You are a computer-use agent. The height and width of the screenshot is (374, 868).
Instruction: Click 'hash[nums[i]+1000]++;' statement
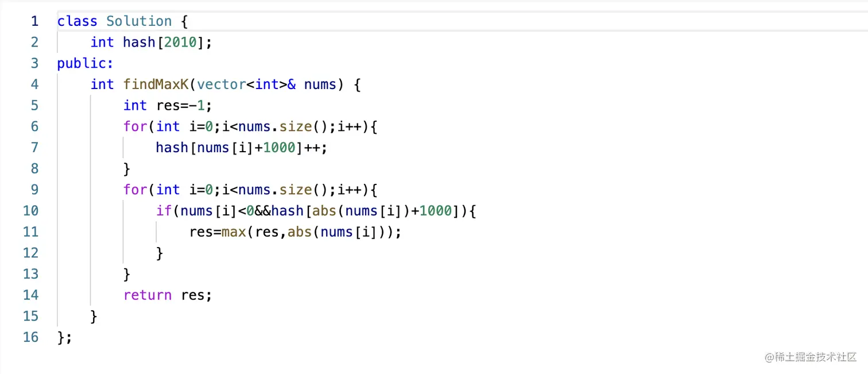pyautogui.click(x=242, y=148)
